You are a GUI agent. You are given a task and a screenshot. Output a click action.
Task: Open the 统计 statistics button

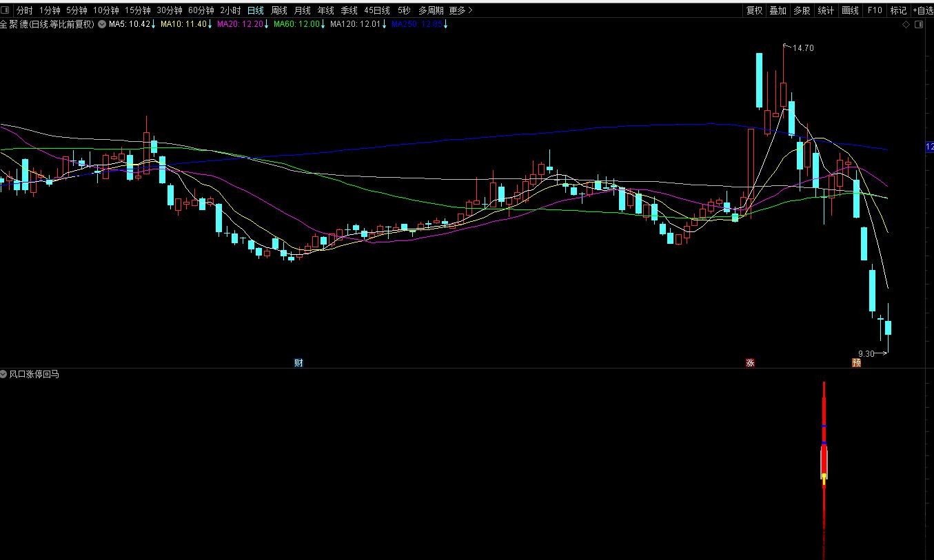825,10
